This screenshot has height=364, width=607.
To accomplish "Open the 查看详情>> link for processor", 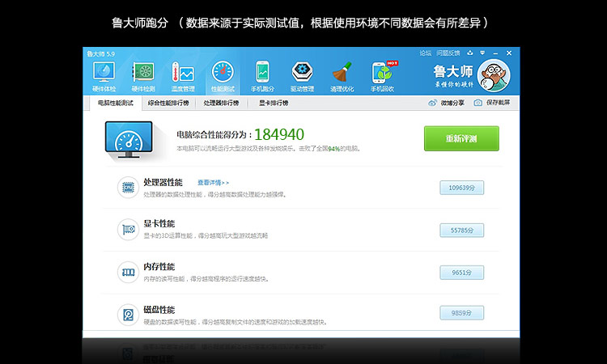I will pyautogui.click(x=214, y=183).
